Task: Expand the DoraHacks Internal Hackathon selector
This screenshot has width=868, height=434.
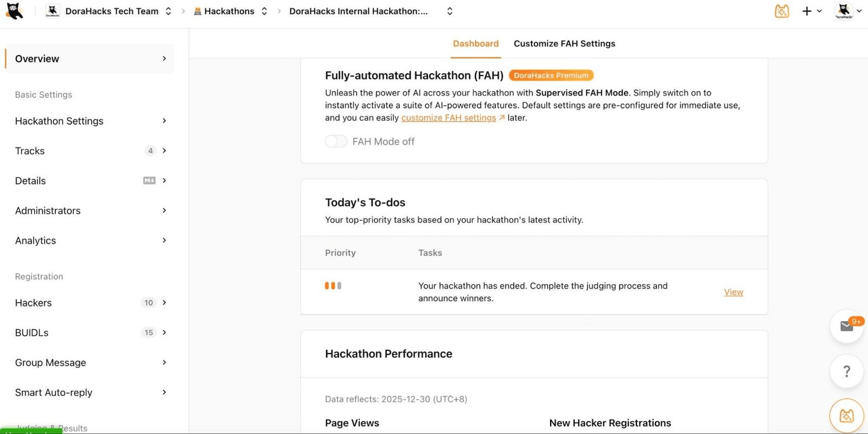Action: (x=450, y=11)
